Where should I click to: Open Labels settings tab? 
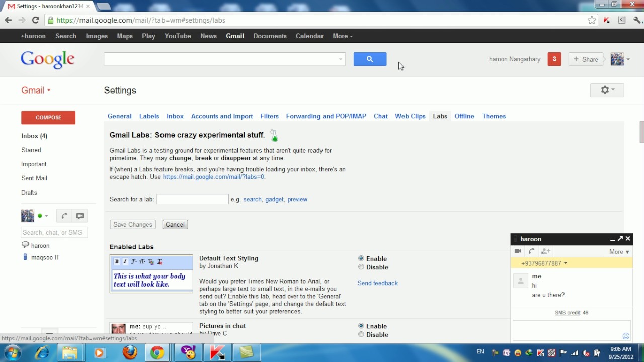coord(149,116)
